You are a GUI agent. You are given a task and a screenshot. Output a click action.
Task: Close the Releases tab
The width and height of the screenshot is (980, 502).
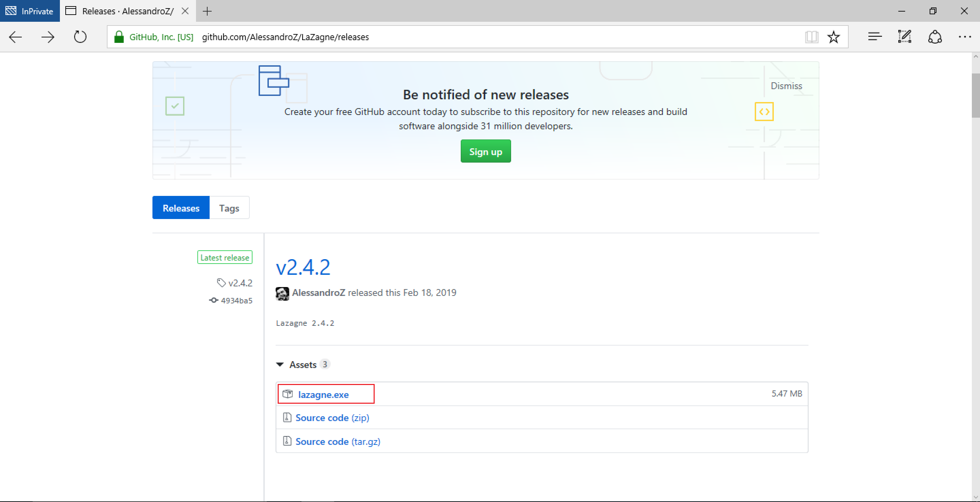tap(185, 11)
